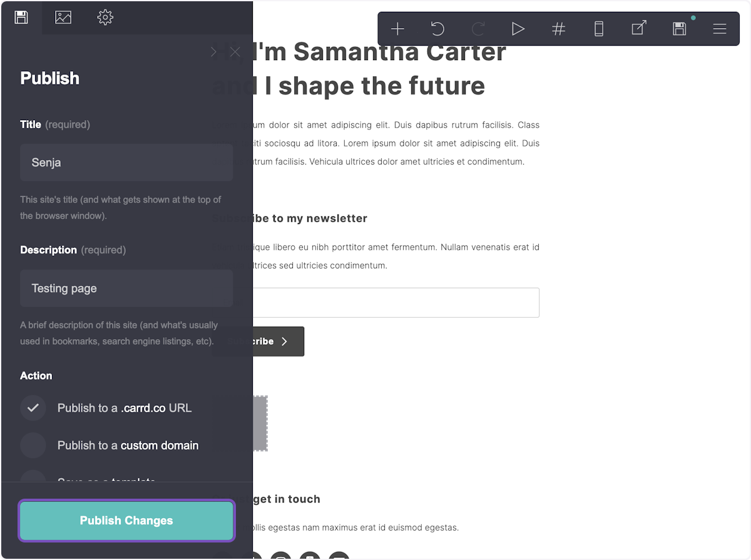This screenshot has height=560, width=751.
Task: Click the save icon in the top toolbar
Action: 679,29
